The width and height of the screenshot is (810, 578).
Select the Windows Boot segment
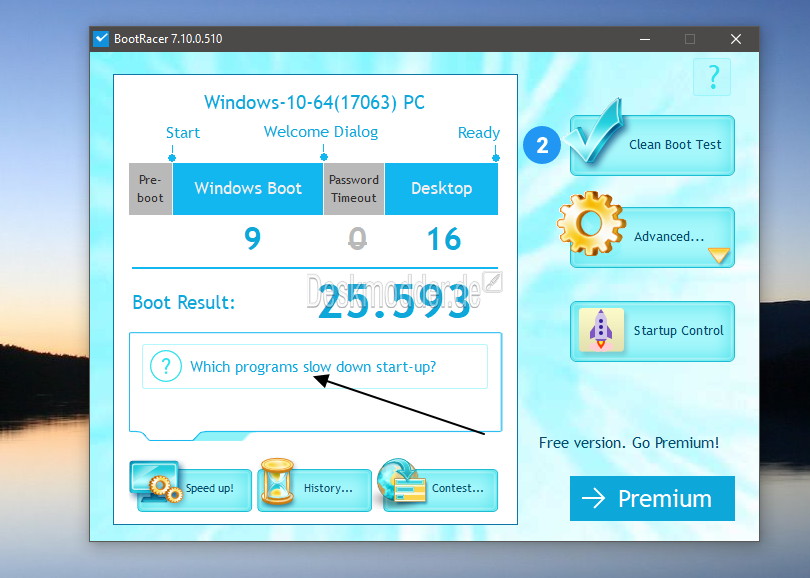click(248, 189)
